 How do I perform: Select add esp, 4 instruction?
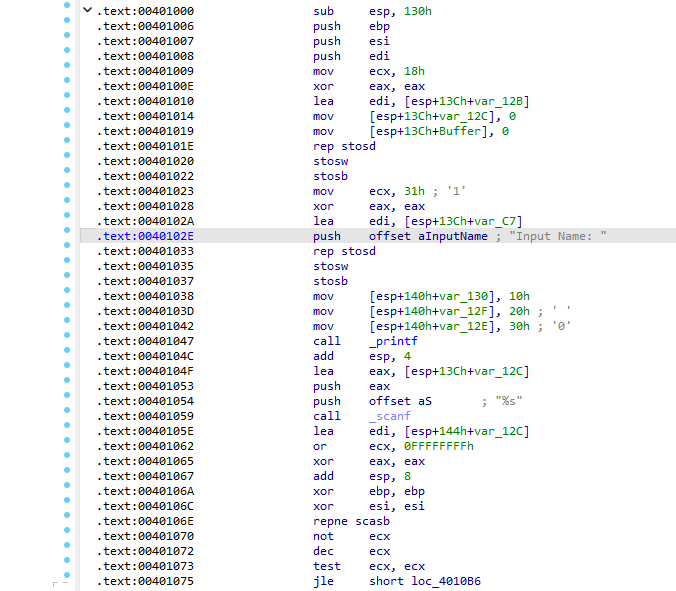tap(362, 356)
